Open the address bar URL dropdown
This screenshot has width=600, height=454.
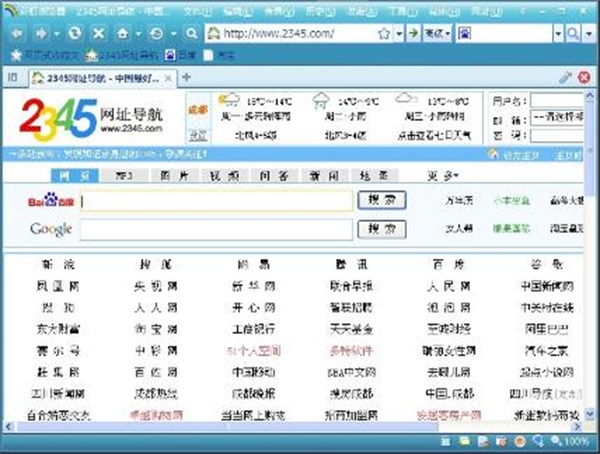tap(399, 34)
